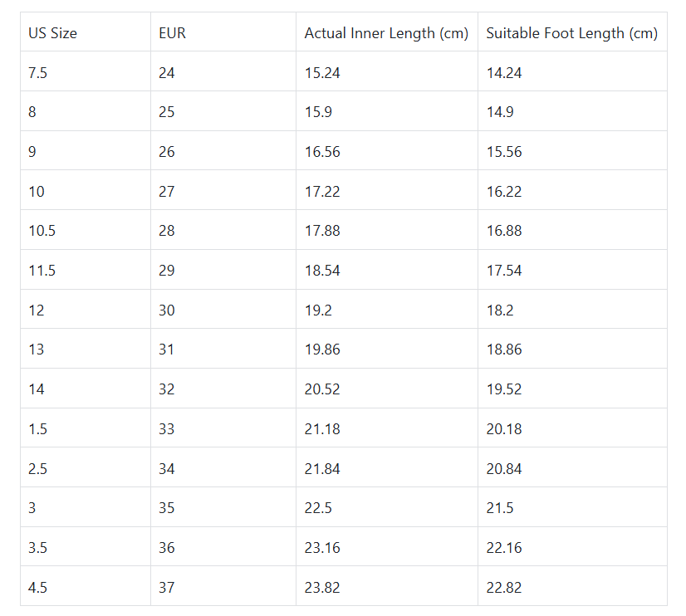Click the inner length value 19.2
Screen dimensions: 686x616
click(x=318, y=310)
